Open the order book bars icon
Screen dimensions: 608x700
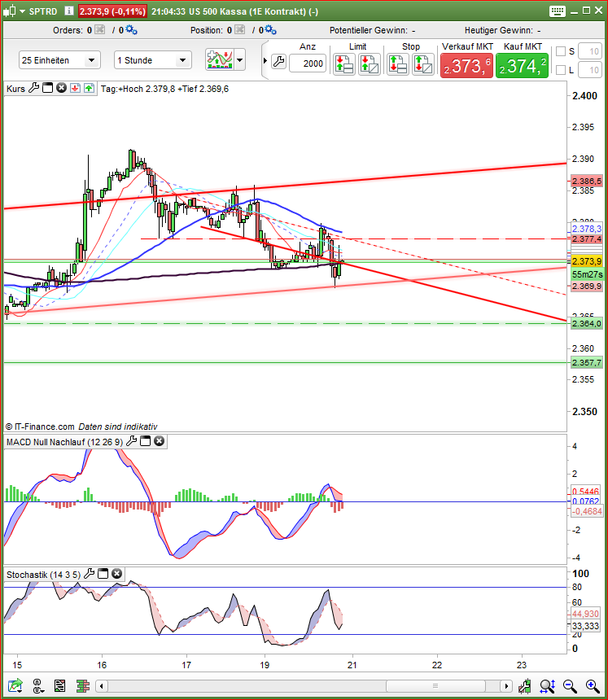pos(83,685)
